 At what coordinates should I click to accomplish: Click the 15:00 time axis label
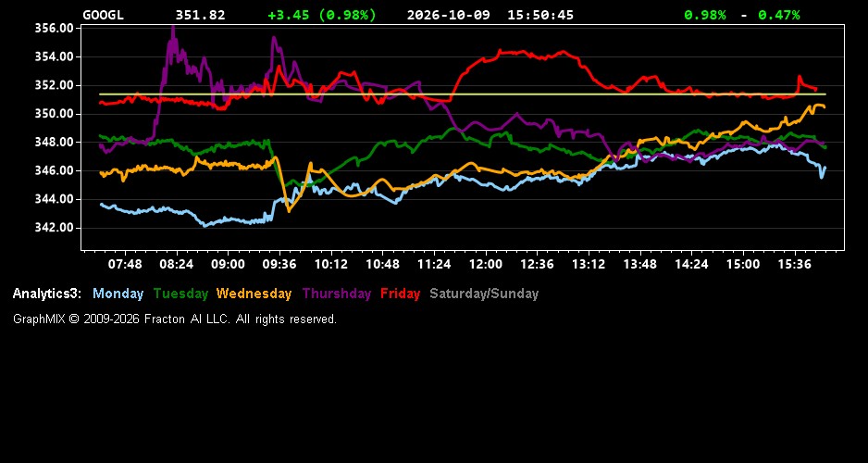[743, 264]
